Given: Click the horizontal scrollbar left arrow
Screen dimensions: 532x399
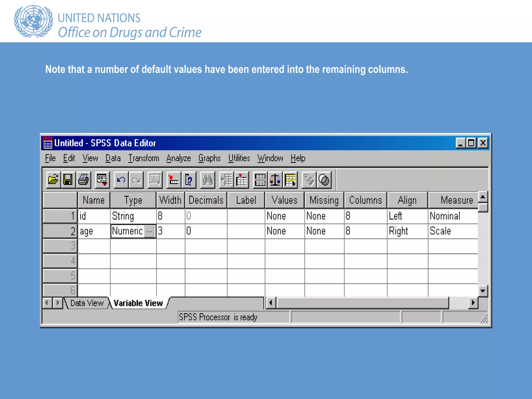Looking at the screenshot, I should coord(271,303).
